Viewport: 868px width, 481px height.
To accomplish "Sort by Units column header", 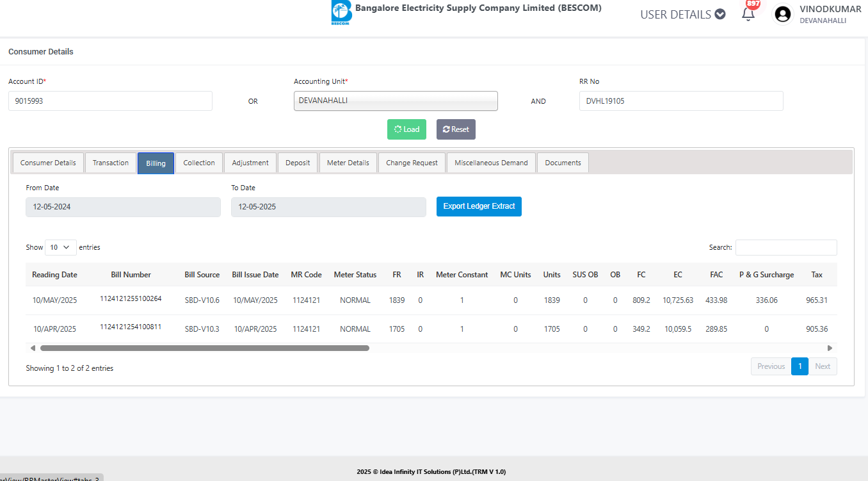I will (552, 275).
